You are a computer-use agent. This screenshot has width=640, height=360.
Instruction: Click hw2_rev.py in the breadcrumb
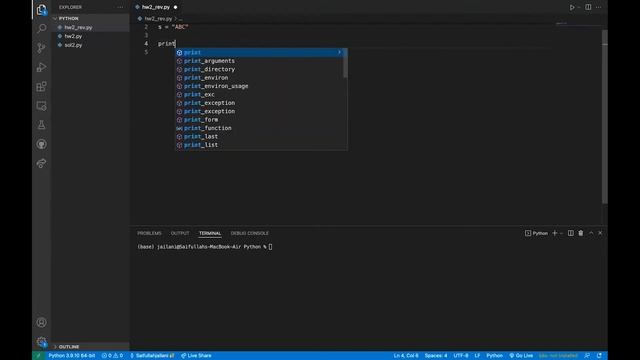[158, 19]
